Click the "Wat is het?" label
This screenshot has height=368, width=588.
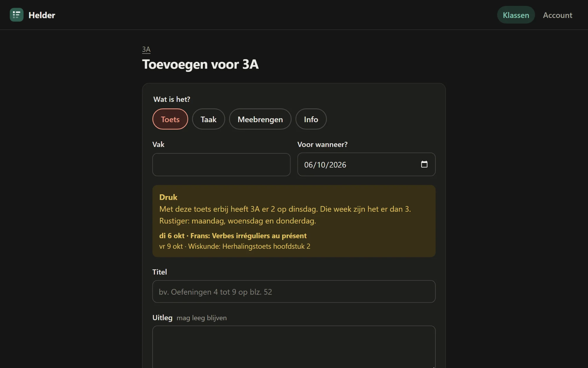pyautogui.click(x=172, y=99)
